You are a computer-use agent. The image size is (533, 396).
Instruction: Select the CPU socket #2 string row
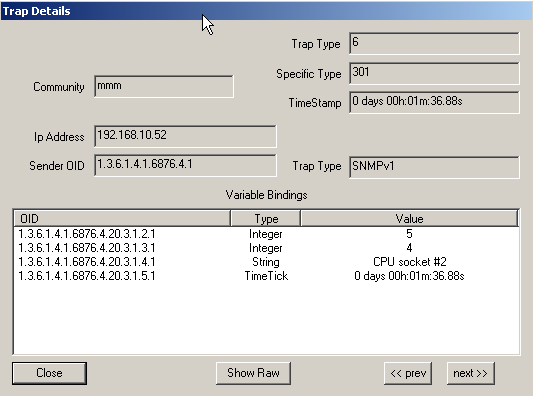266,262
